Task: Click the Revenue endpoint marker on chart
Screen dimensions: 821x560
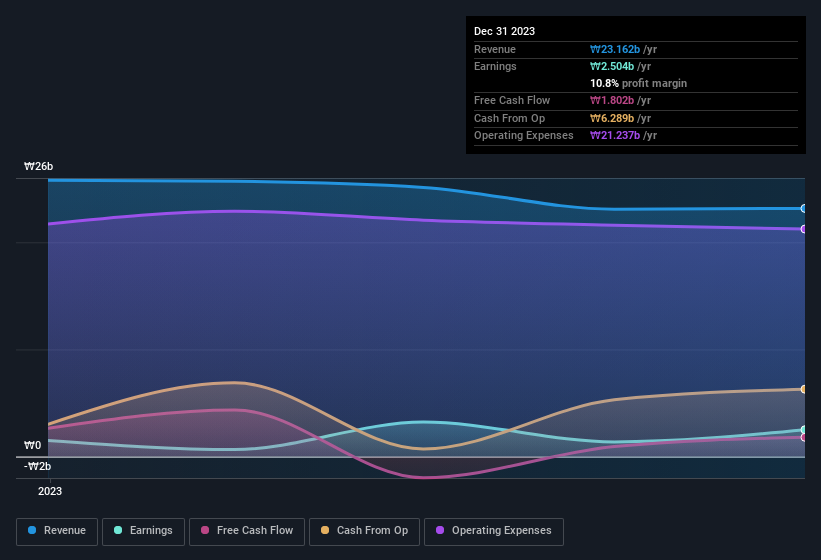Action: [804, 209]
